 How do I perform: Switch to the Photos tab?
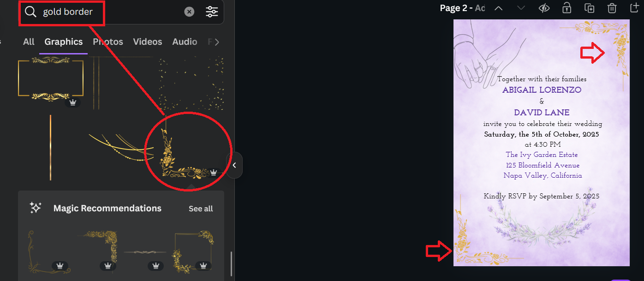tap(108, 42)
